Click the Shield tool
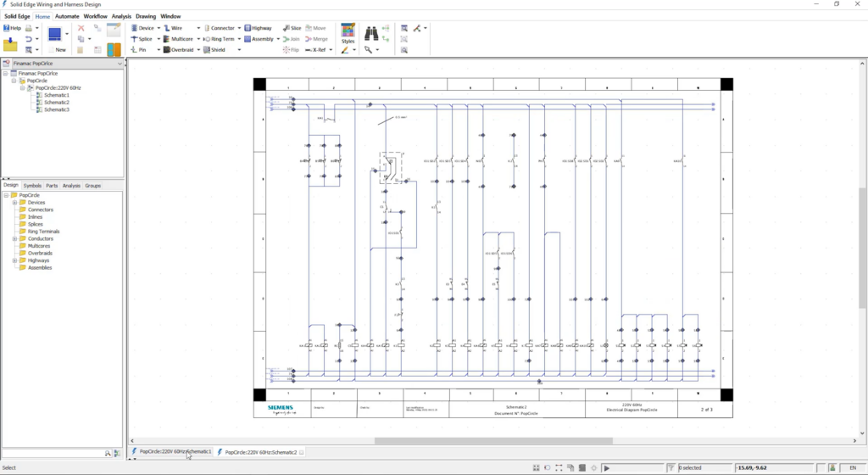Image resolution: width=868 pixels, height=475 pixels. click(214, 50)
